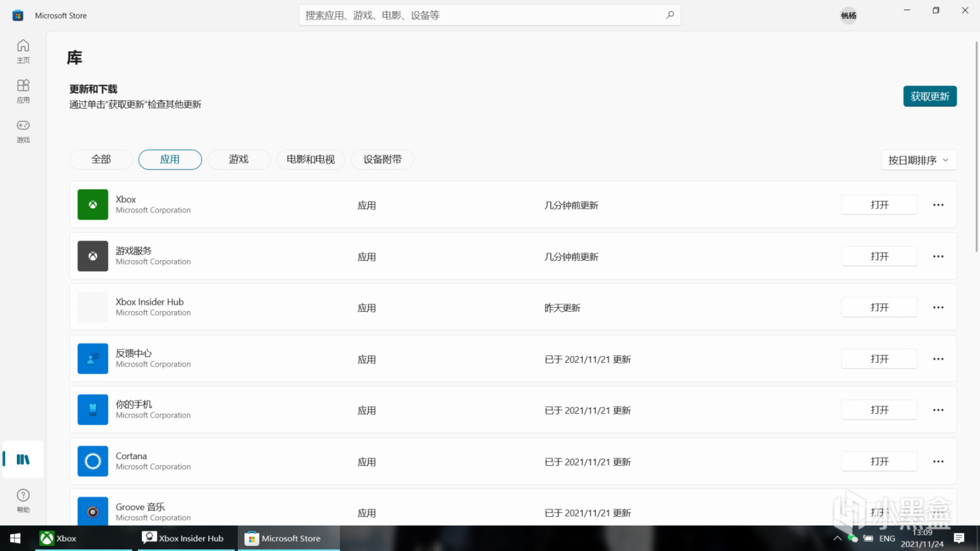This screenshot has width=980, height=551.
Task: Open Cortana with its 打开 button
Action: (x=879, y=462)
